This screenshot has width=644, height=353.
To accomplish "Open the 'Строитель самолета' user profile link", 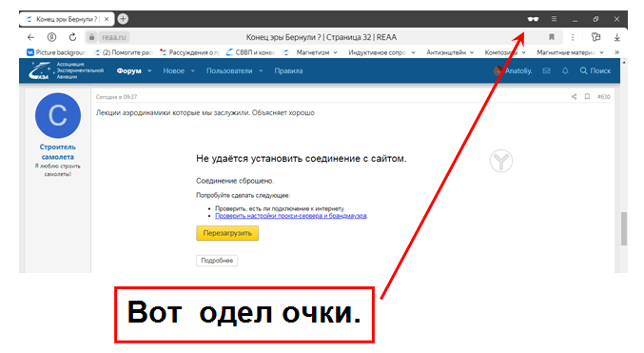I will tap(58, 151).
